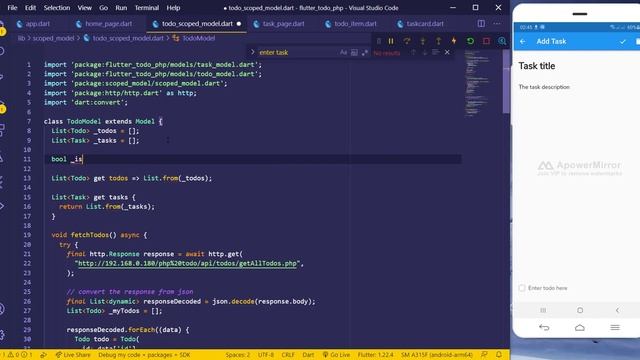Click the 'enter task' search field

click(x=298, y=52)
